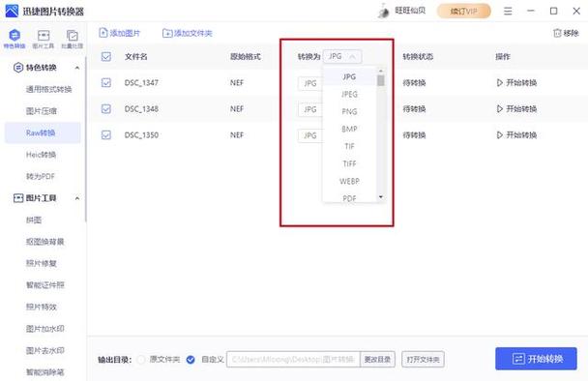Click play icon for DSC_1350 开始转换

[x=499, y=135]
